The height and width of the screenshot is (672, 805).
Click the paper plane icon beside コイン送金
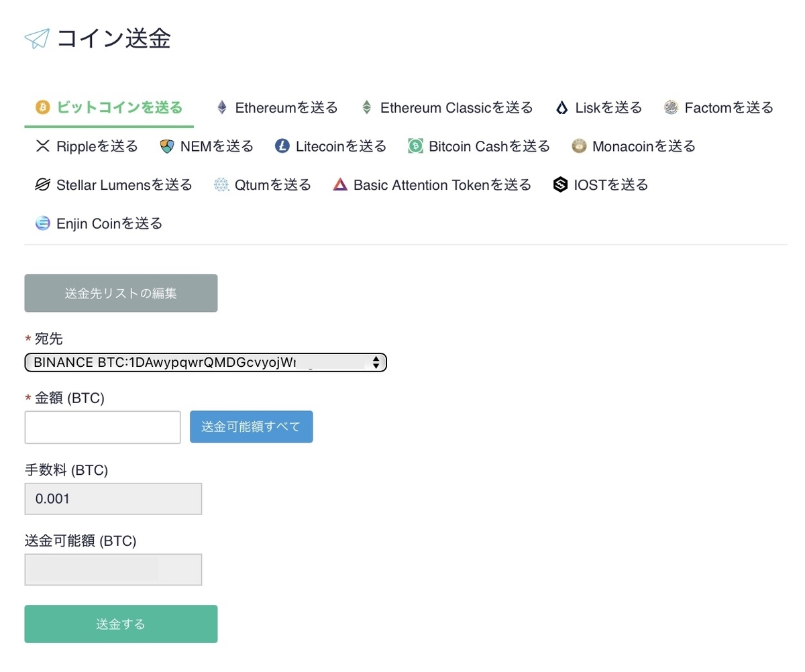tap(37, 39)
